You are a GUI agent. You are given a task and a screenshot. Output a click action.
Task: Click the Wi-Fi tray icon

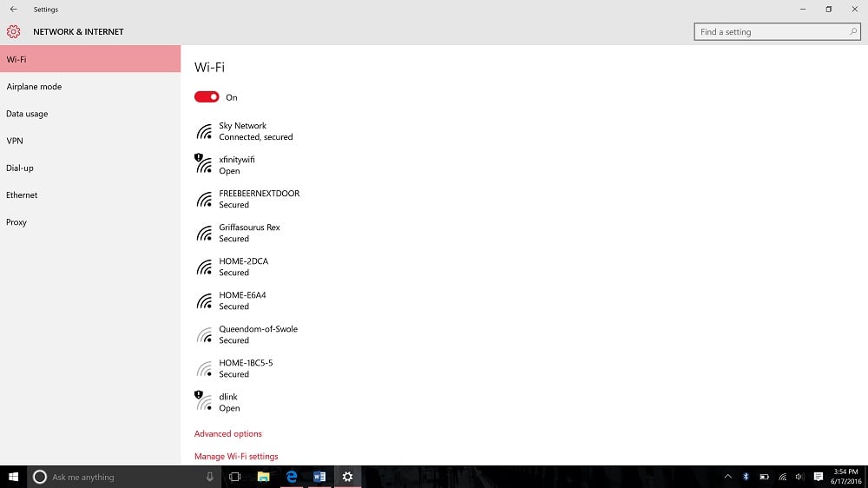pos(782,477)
